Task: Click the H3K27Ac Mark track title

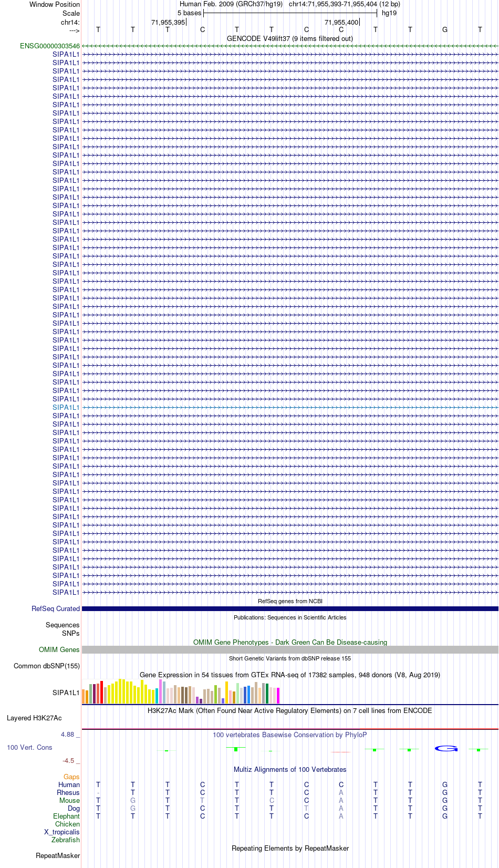Action: (x=290, y=710)
